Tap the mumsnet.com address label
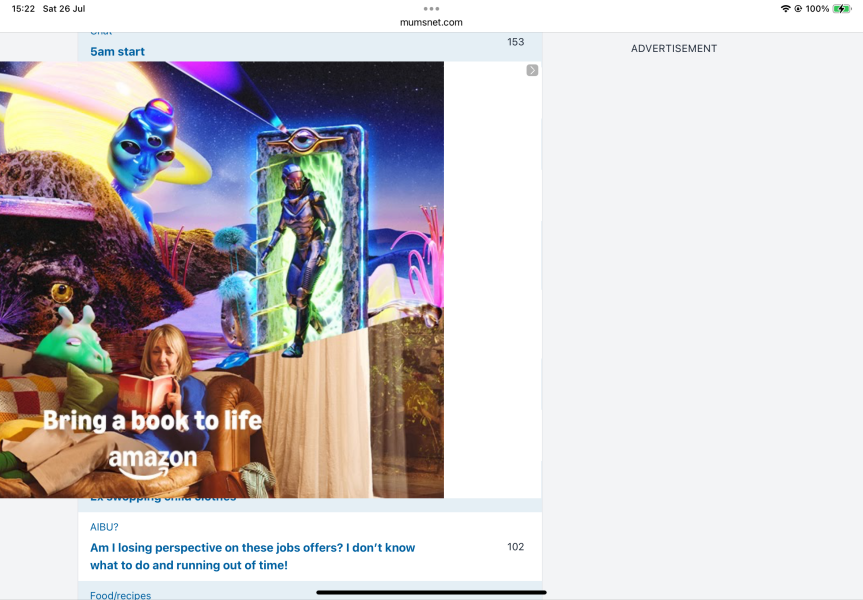 431,21
